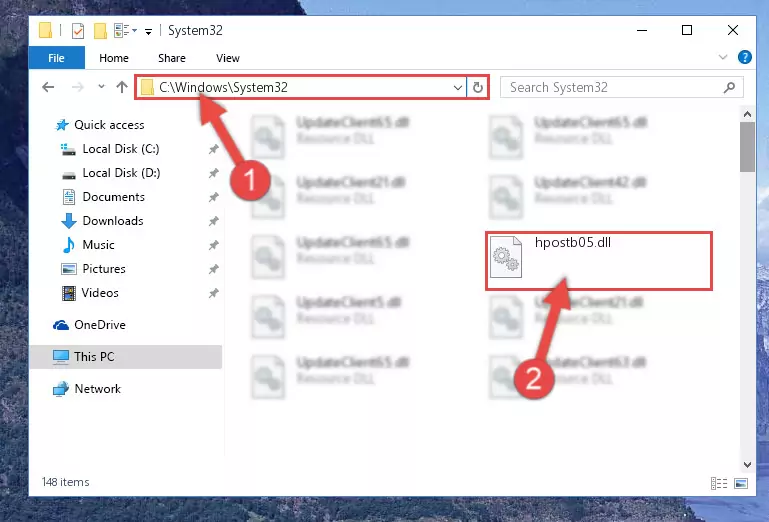
Task: Click the vertical scrollbar thumb
Action: click(747, 147)
